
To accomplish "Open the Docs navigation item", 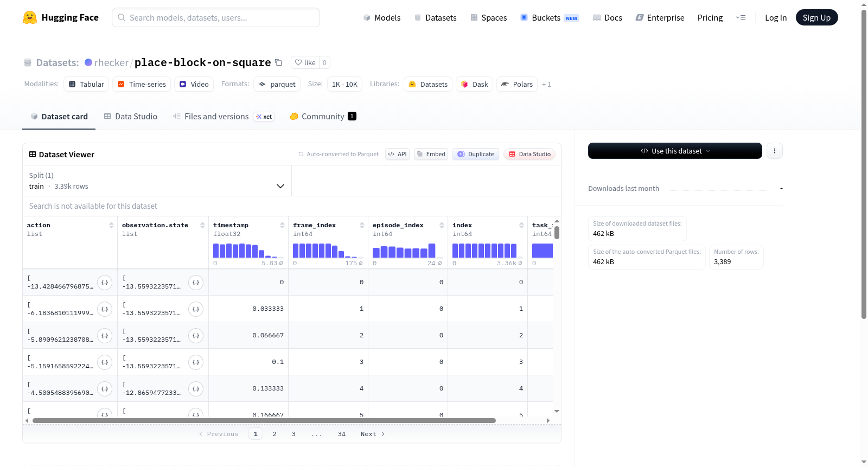I will point(607,17).
